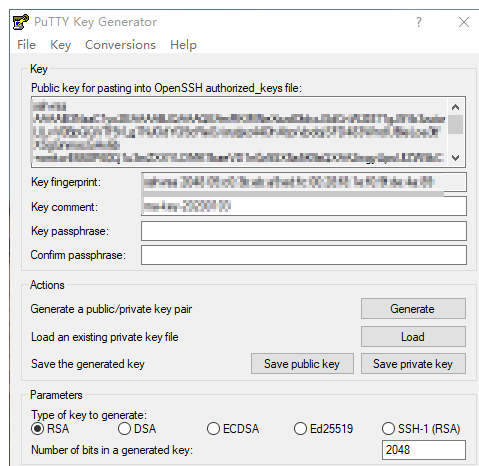Select the Ed25519 key type
Screen dimensions: 479x466
click(x=323, y=429)
